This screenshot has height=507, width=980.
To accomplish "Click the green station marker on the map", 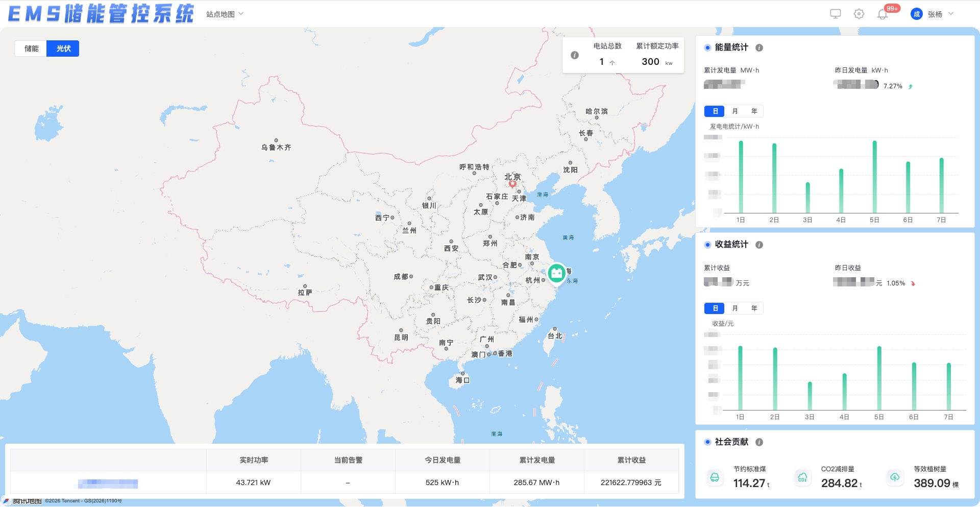I will click(x=556, y=274).
